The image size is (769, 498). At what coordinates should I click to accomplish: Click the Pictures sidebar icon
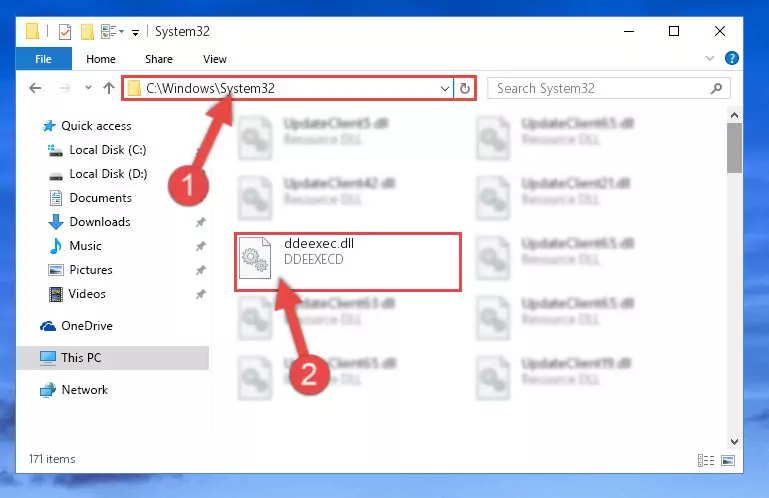click(x=56, y=270)
